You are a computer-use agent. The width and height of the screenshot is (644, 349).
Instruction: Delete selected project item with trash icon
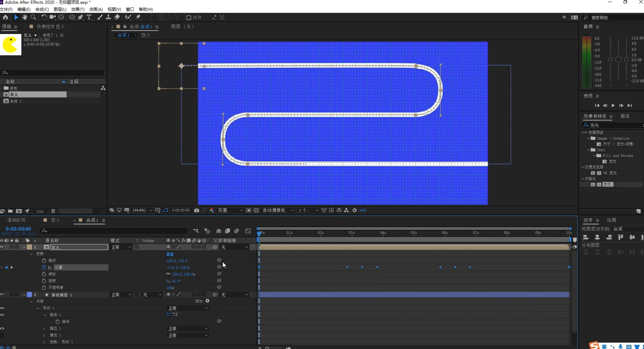[x=53, y=211]
